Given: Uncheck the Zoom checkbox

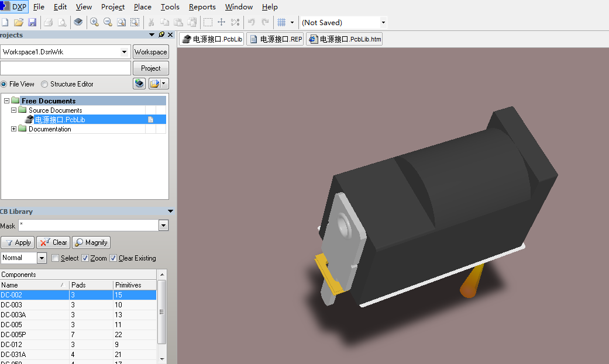Looking at the screenshot, I should 85,258.
